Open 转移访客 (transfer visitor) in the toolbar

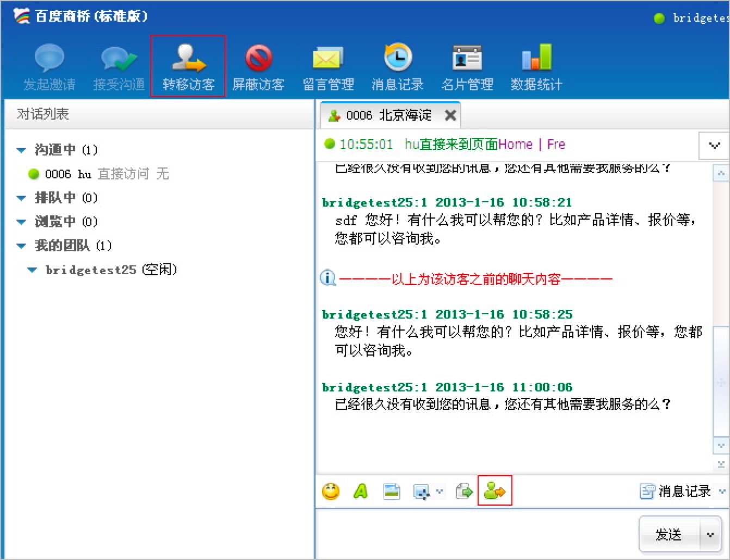click(x=187, y=65)
